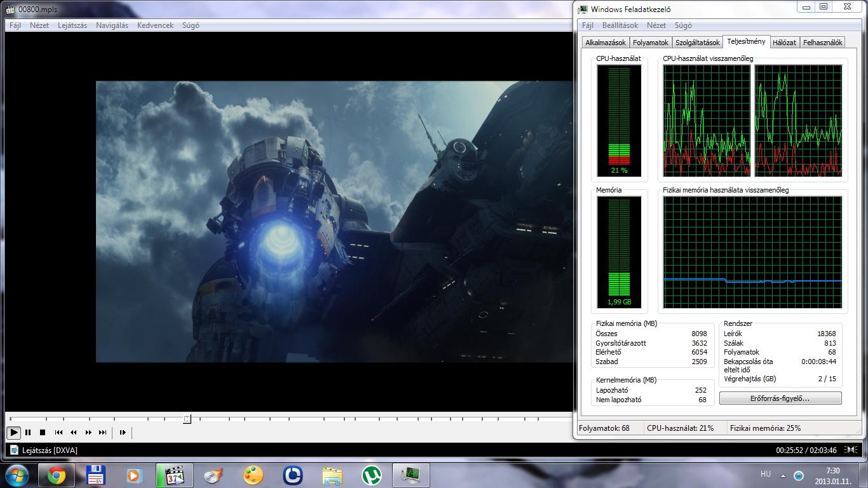
Task: Open Windows Media Player from the taskbar
Action: click(x=135, y=475)
